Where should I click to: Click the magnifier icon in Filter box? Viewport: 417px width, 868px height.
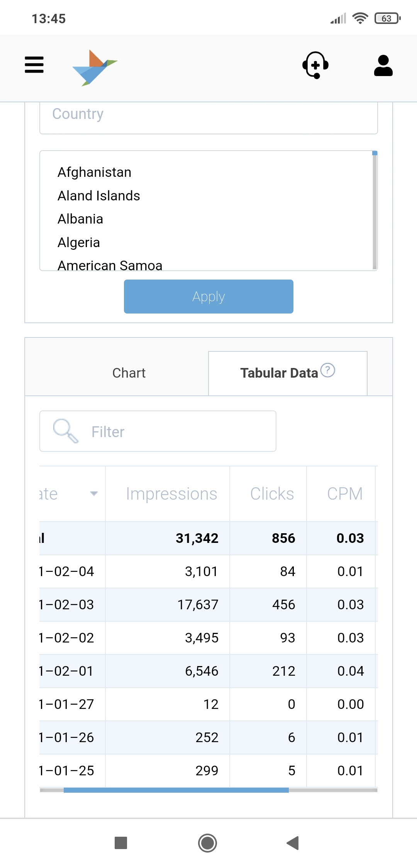[65, 431]
